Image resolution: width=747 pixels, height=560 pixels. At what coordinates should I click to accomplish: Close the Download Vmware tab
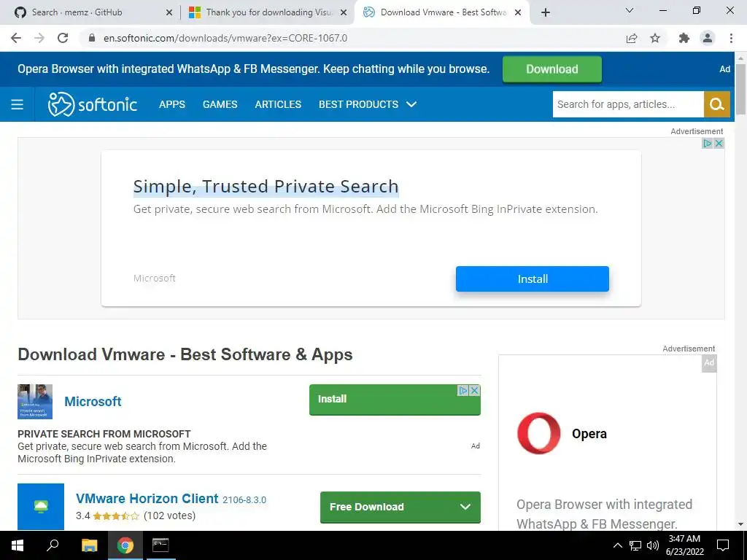518,12
